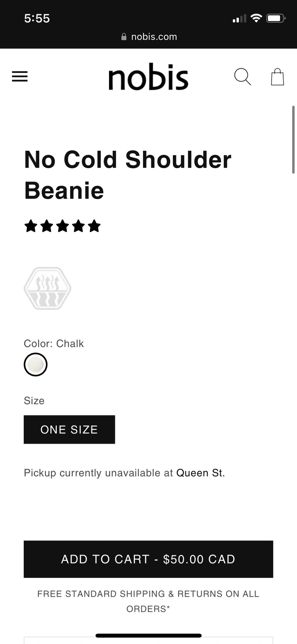Tap the nobis.com address bar
Screen dimensions: 297x644
click(x=149, y=37)
